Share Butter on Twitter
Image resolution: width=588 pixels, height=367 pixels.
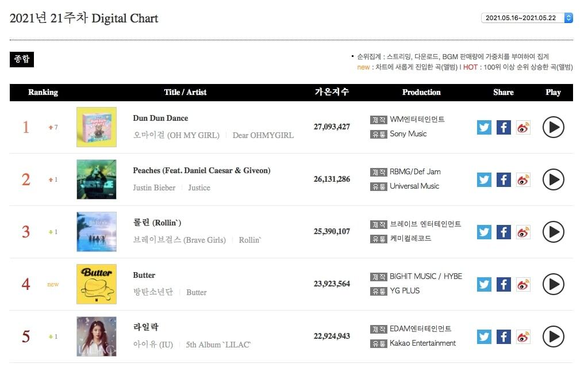[x=484, y=284]
